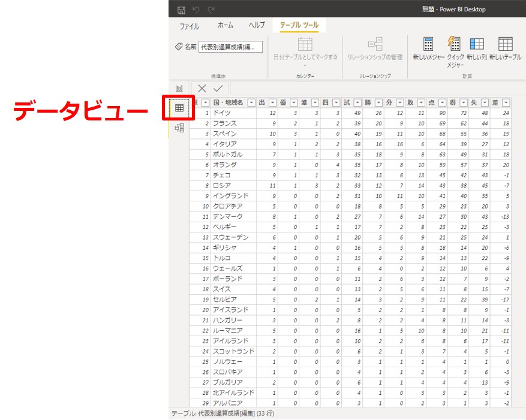Expand the 出 column filter dropdown
This screenshot has width=526, height=420.
pyautogui.click(x=273, y=102)
